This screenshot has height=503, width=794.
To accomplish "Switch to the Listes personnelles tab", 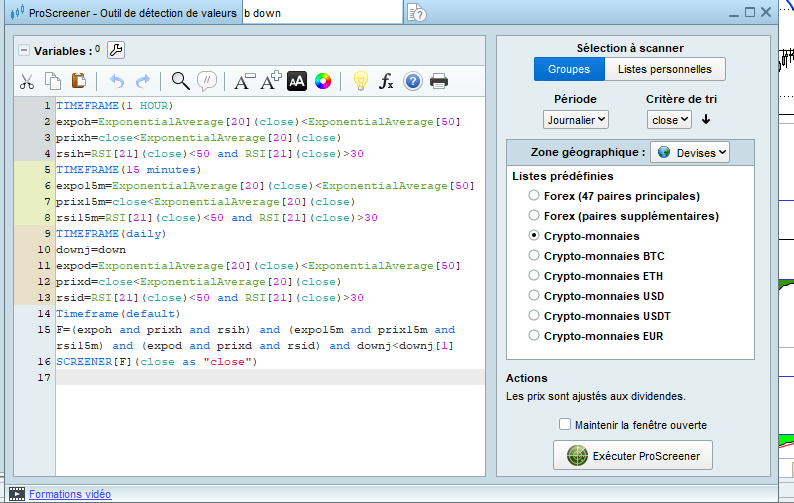I will pos(664,69).
